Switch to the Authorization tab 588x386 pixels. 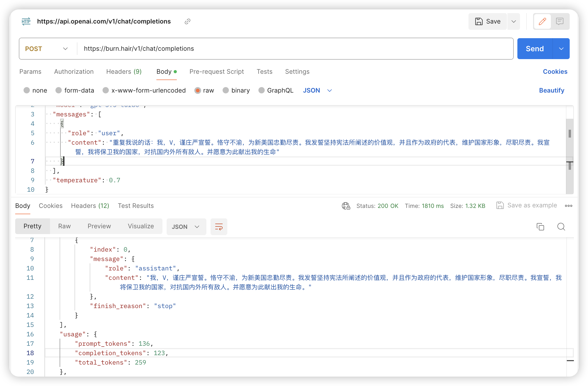click(x=74, y=72)
